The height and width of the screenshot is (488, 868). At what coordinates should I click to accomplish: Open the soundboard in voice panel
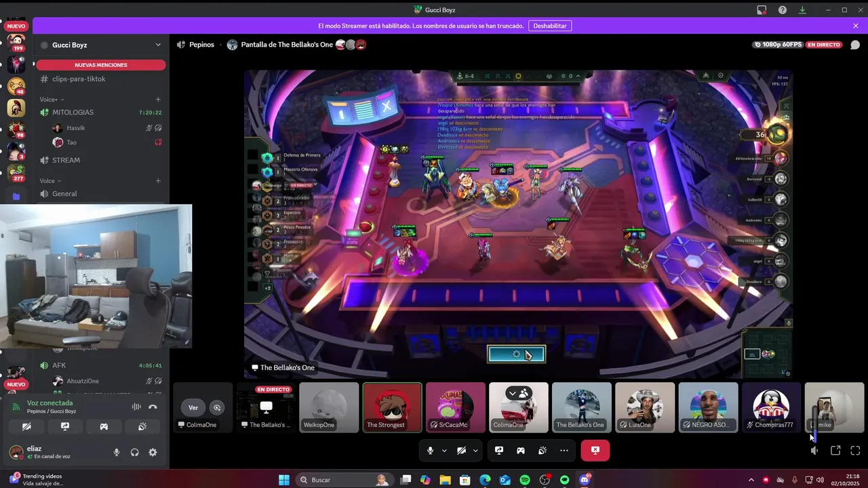[x=142, y=426]
